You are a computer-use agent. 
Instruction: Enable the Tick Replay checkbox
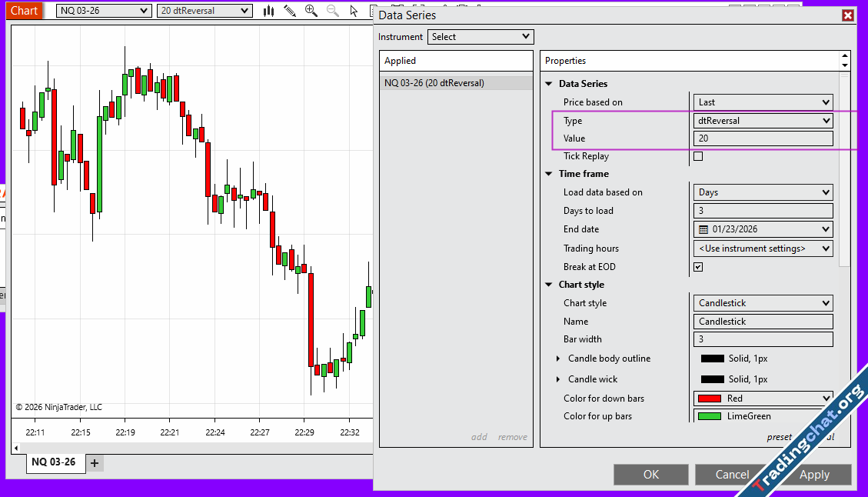click(x=698, y=156)
